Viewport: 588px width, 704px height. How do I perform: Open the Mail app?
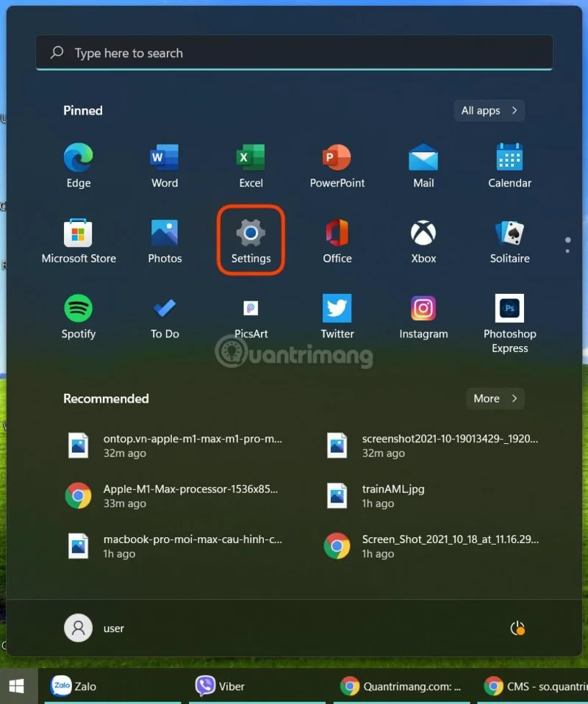(423, 165)
